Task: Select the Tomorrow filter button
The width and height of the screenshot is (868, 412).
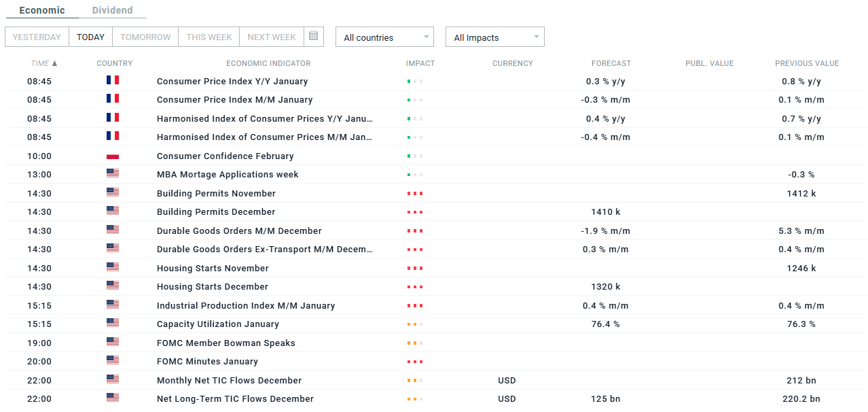Action: click(145, 37)
